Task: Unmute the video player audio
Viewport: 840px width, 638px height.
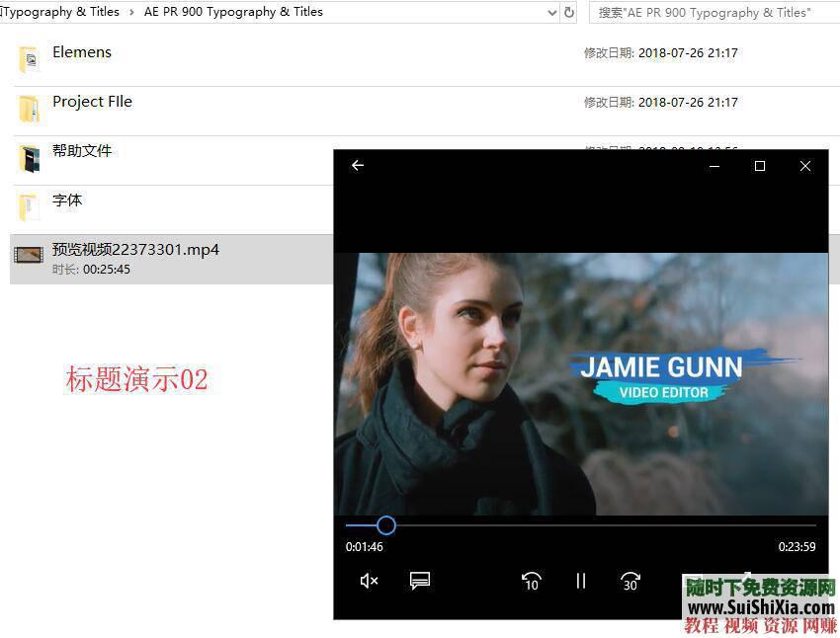Action: [x=369, y=582]
